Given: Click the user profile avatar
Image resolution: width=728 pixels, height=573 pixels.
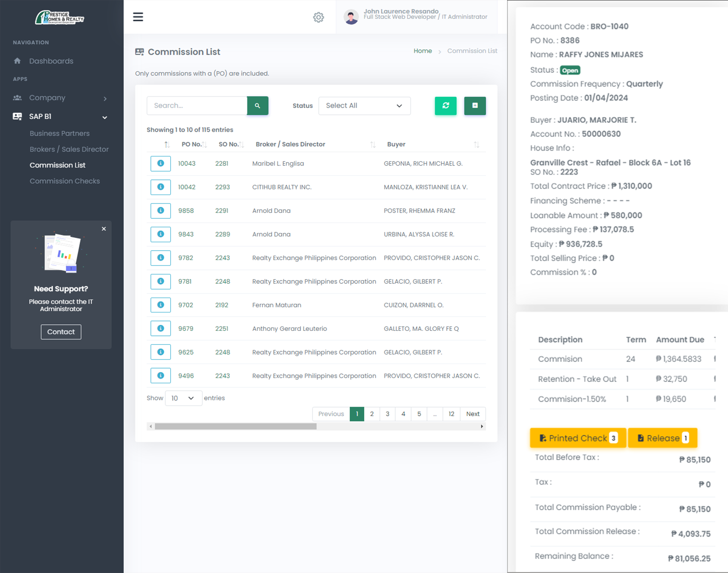Looking at the screenshot, I should coord(351,17).
